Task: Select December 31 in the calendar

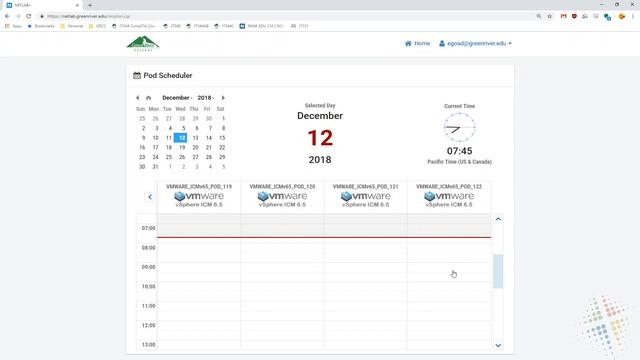Action: [x=155, y=167]
